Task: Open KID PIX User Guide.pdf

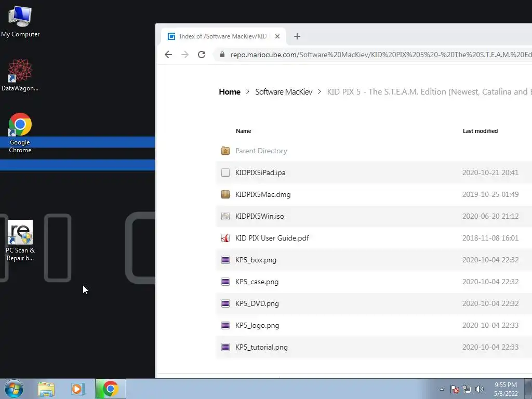Action: [272, 238]
